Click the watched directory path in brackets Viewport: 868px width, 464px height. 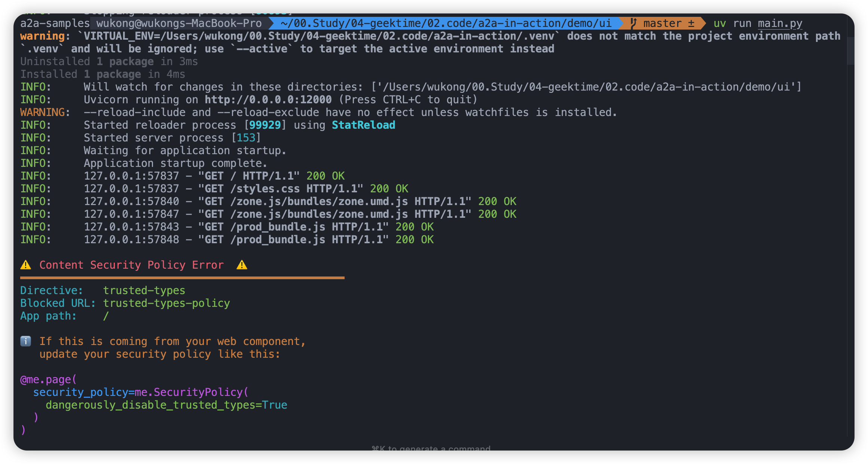tap(586, 87)
